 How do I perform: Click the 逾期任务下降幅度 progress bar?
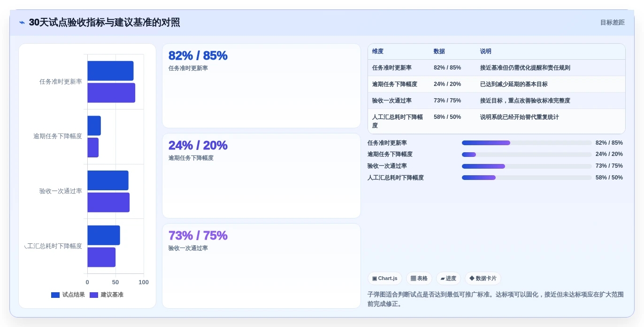[x=527, y=155]
